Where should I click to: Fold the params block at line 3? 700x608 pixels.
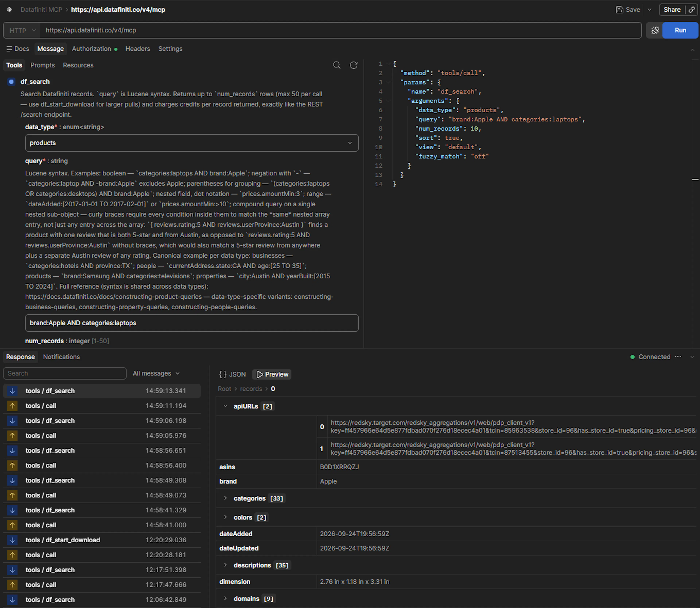[x=388, y=82]
